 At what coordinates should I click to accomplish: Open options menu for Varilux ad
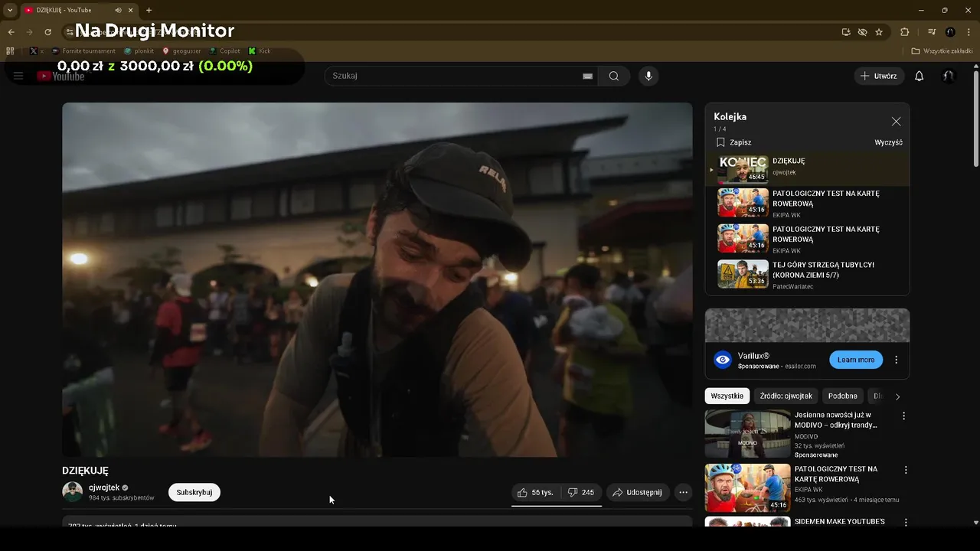pyautogui.click(x=896, y=360)
